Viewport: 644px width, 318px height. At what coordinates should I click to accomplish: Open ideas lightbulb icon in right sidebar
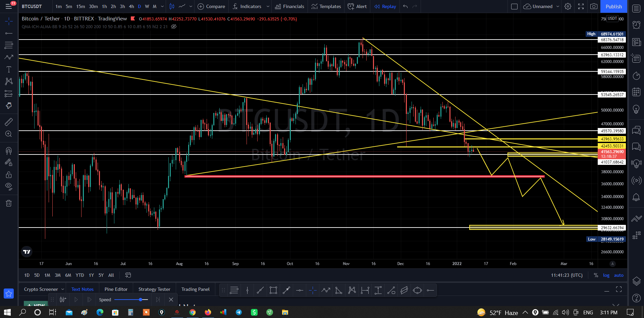coord(636,109)
